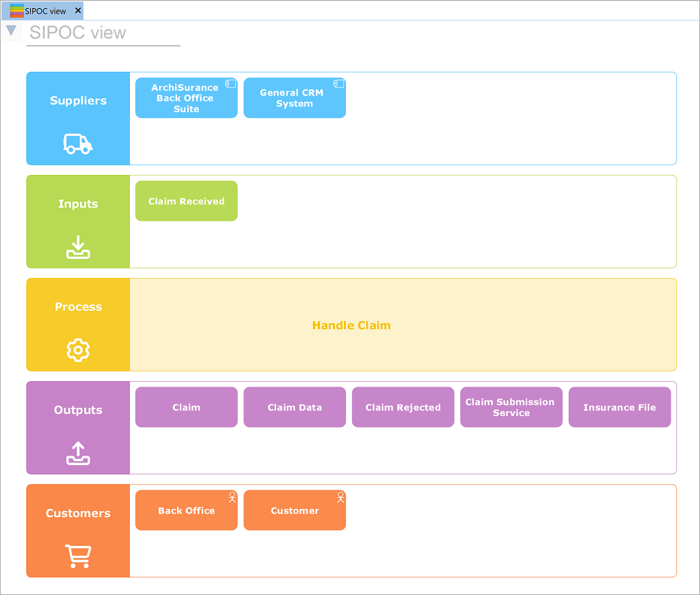700x595 pixels.
Task: Click the Process gear icon
Action: tap(78, 350)
